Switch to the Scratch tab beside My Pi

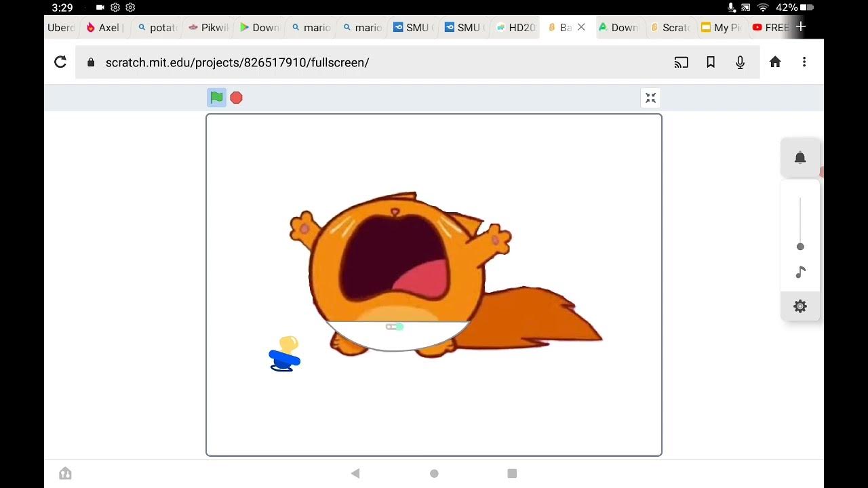[669, 28]
